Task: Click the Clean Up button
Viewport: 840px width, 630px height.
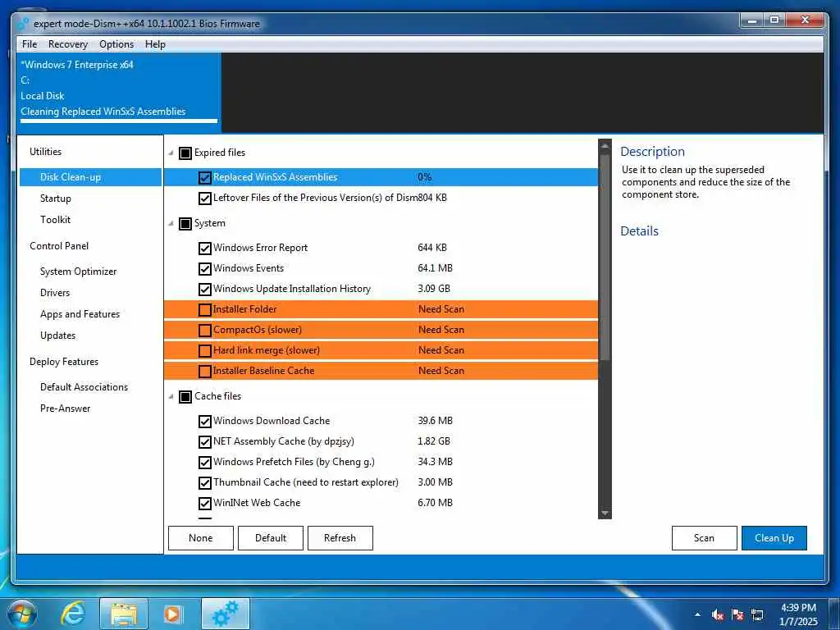Action: pos(774,538)
